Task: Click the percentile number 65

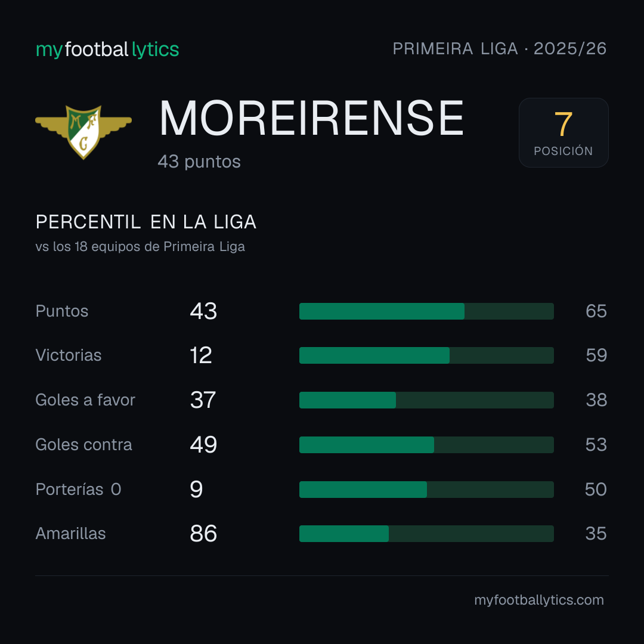Action: click(596, 311)
